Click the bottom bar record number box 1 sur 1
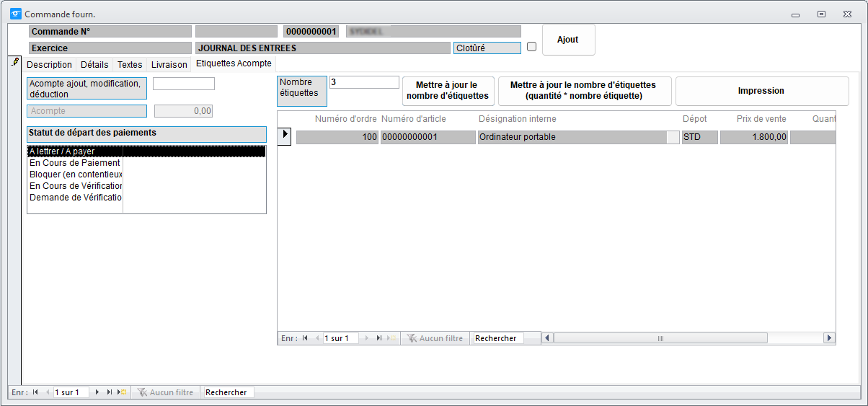Image resolution: width=868 pixels, height=406 pixels. [71, 392]
